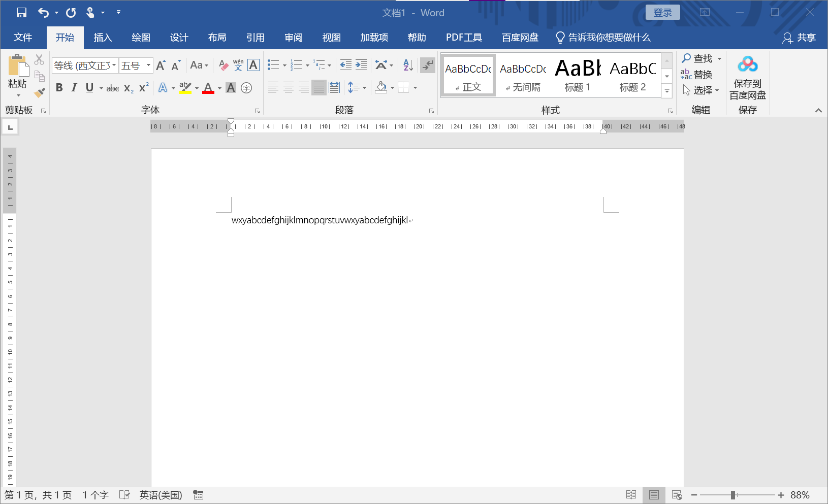Click the 告诉我你想要做什么 search box
828x504 pixels.
[x=603, y=38]
